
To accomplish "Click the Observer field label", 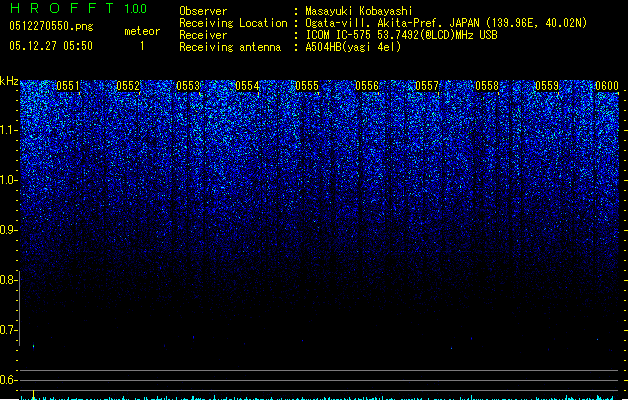I will [x=203, y=11].
